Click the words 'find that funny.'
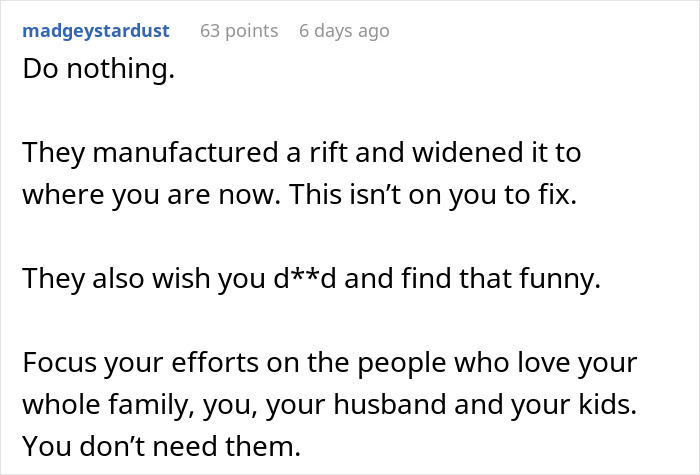Viewport: 700px width, 475px height. [x=501, y=279]
